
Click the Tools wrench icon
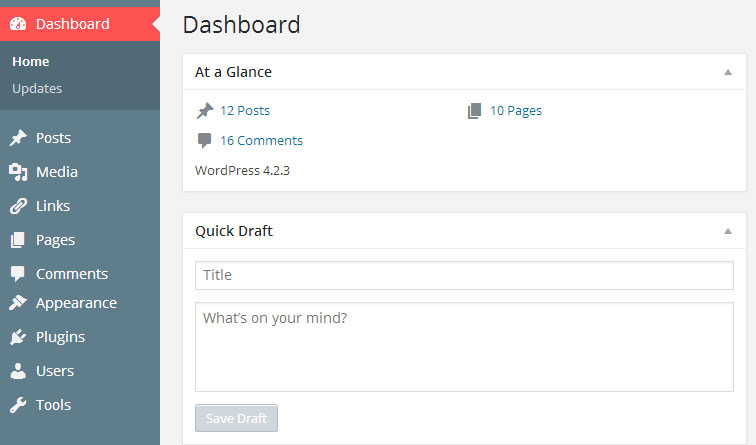18,405
